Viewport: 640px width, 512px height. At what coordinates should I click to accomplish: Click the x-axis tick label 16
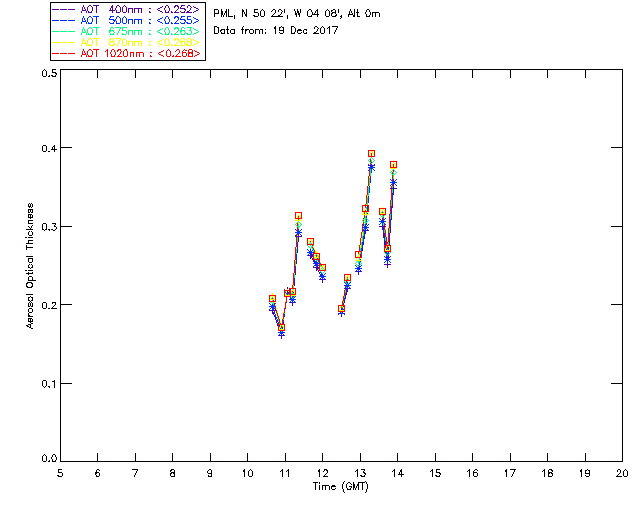[x=473, y=473]
